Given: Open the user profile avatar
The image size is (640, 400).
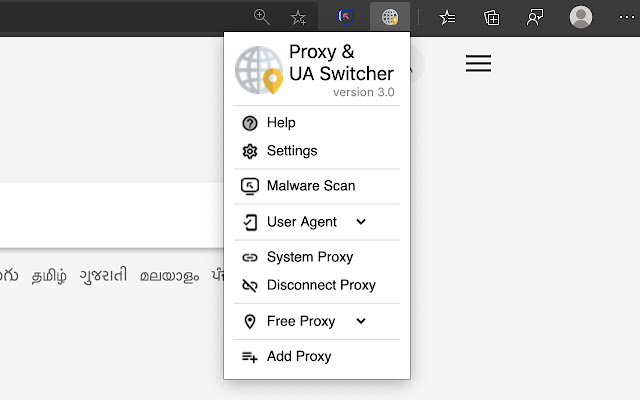Looking at the screenshot, I should click(x=580, y=17).
